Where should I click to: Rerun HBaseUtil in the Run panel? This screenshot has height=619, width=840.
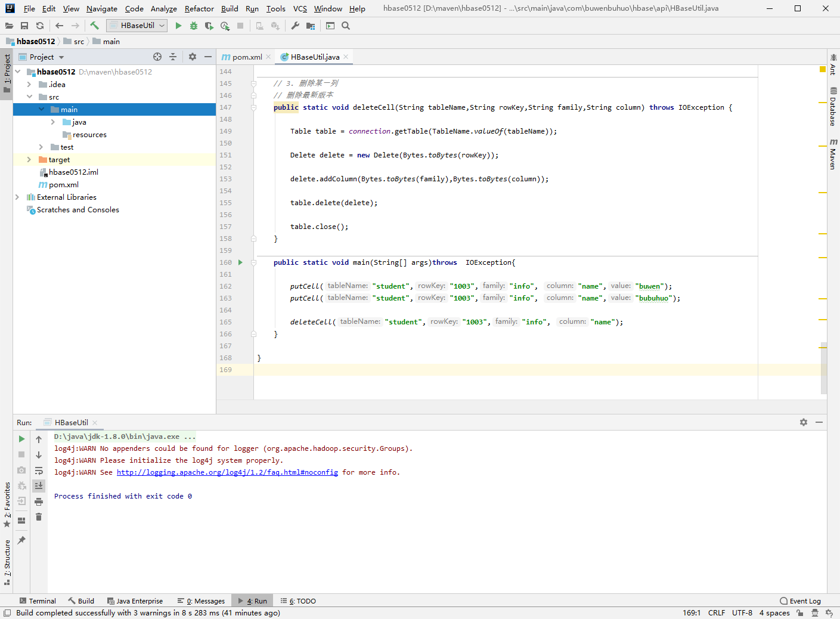pos(21,439)
